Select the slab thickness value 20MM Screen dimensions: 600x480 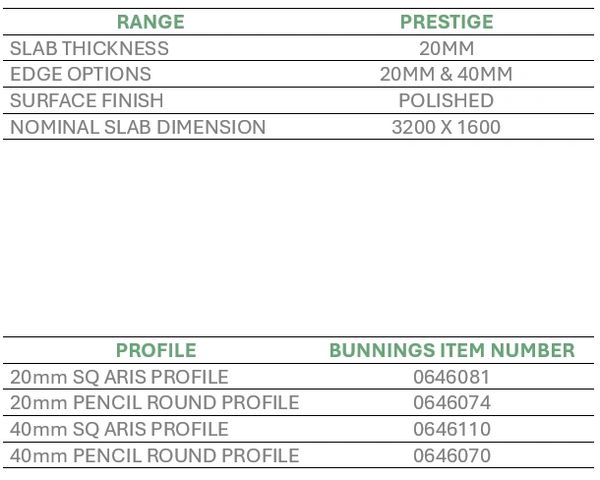tap(446, 48)
